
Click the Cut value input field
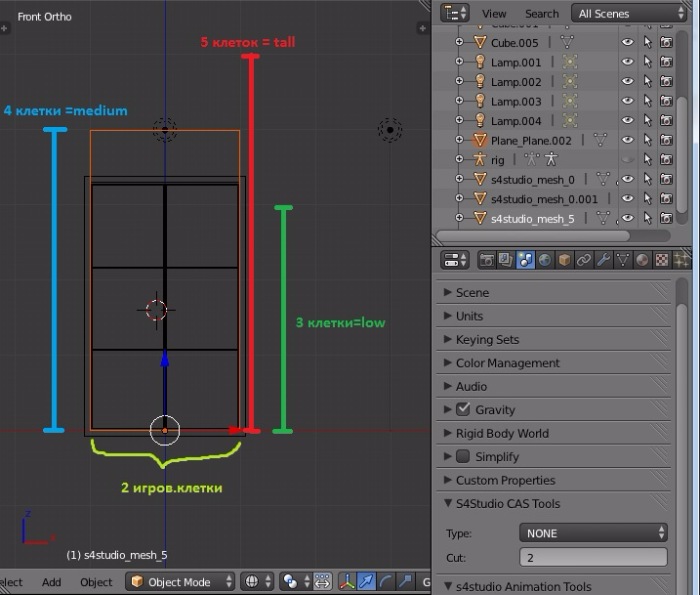coord(593,557)
